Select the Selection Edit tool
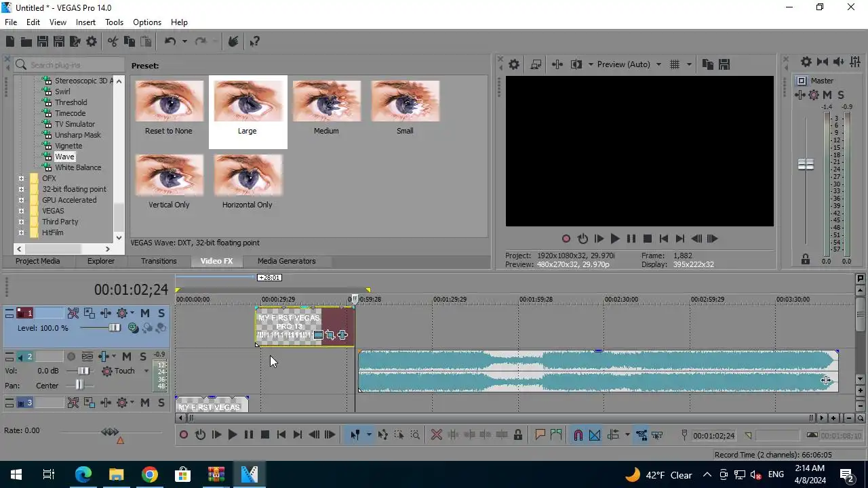Screen dimensions: 868x488 (x=399, y=435)
